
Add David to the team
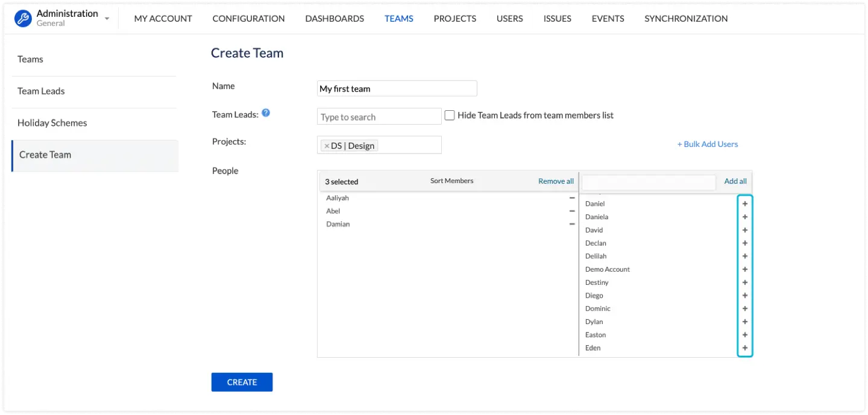[745, 230]
